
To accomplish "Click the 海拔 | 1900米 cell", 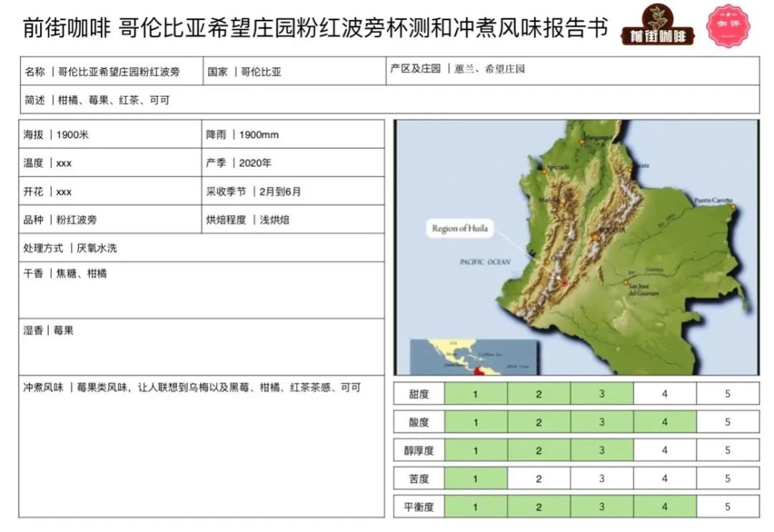I will [110, 134].
